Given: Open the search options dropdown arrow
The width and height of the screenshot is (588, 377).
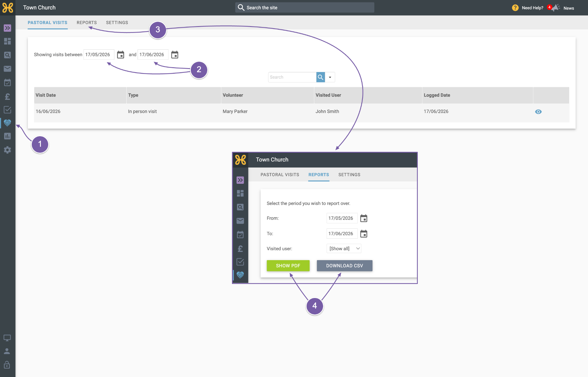Looking at the screenshot, I should coord(330,77).
